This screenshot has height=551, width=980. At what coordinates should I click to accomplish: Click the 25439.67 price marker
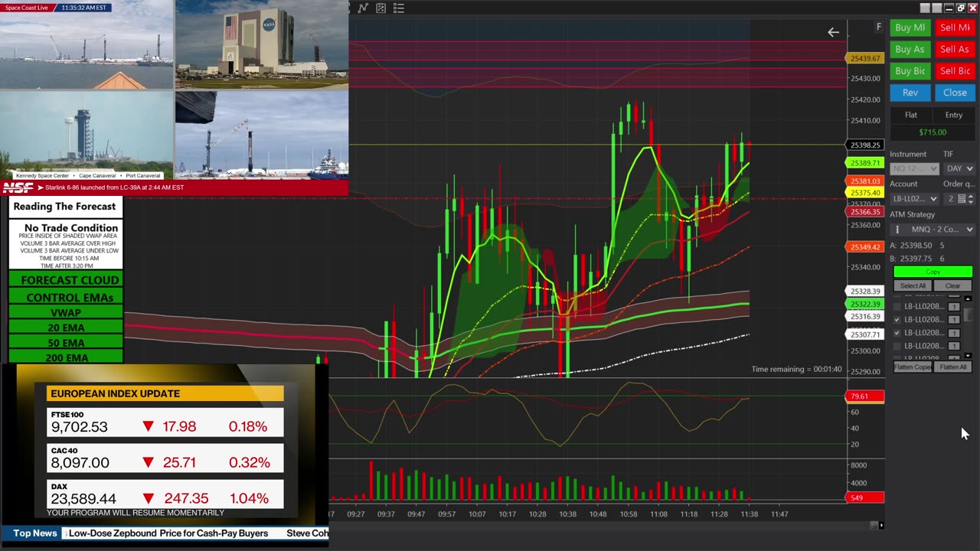click(x=864, y=58)
